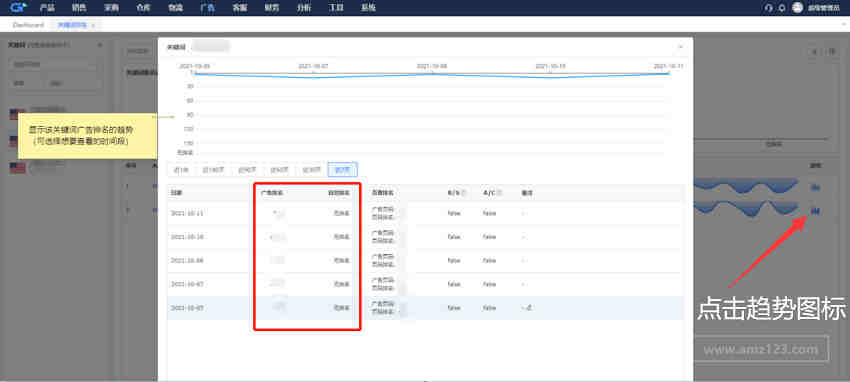Click the keyword search field in the background panel
The width and height of the screenshot is (850, 382).
tap(54, 64)
